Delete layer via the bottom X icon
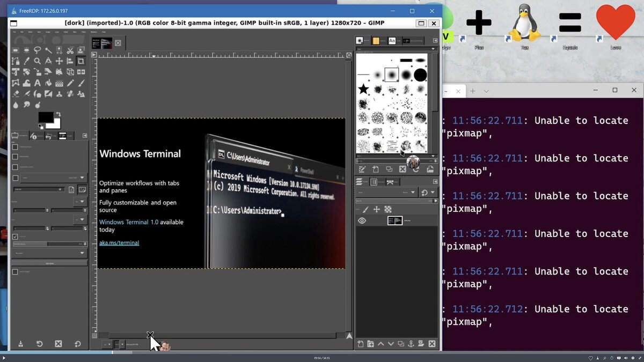Screen dimensions: 644x362 [x=431, y=344]
